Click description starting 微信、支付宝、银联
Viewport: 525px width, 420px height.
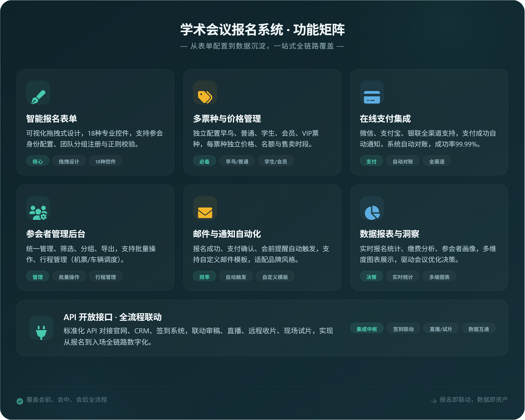[x=428, y=138]
